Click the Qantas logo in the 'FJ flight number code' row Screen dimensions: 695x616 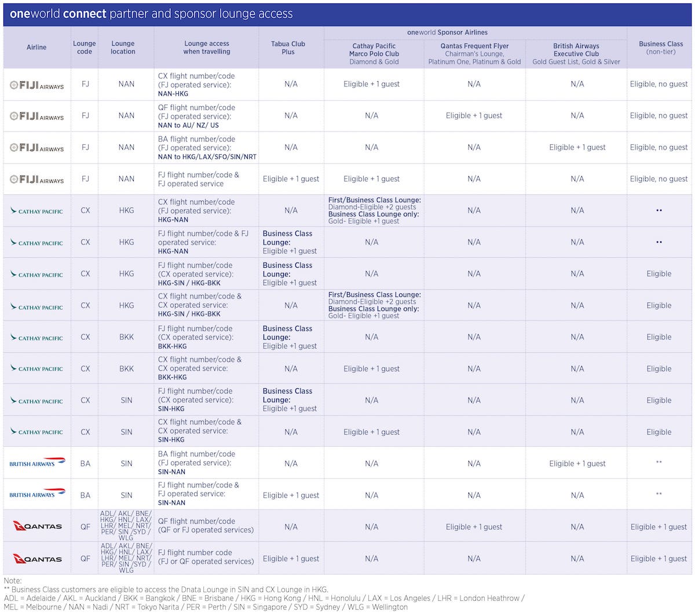37,559
